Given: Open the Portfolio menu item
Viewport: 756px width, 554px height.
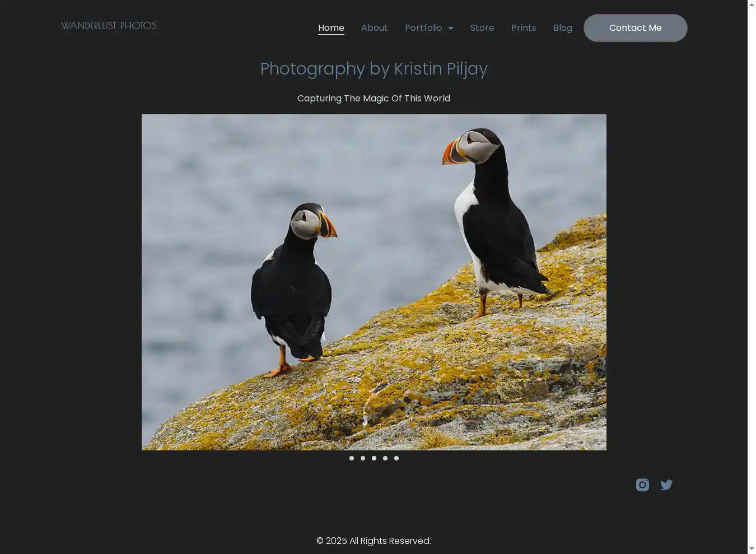Looking at the screenshot, I should point(423,28).
